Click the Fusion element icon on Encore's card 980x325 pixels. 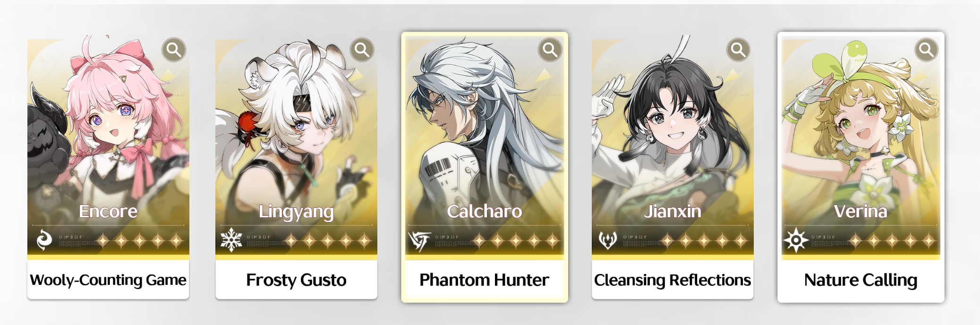[44, 240]
